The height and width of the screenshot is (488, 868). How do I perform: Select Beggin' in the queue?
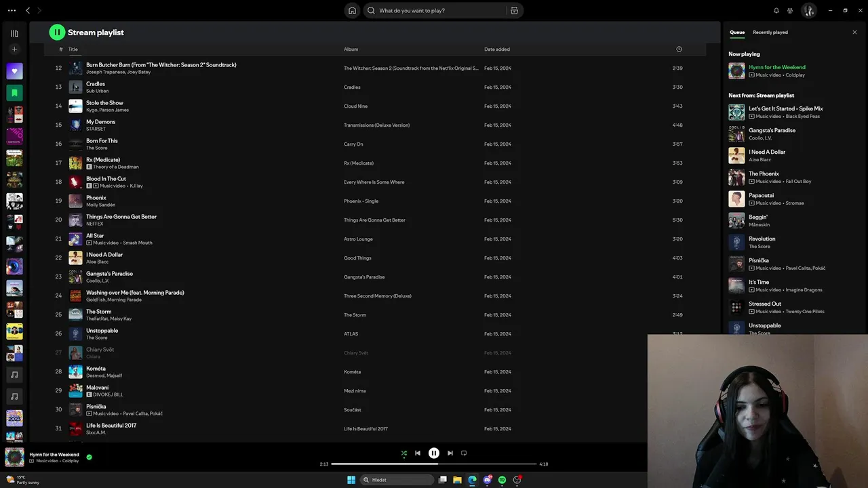758,217
